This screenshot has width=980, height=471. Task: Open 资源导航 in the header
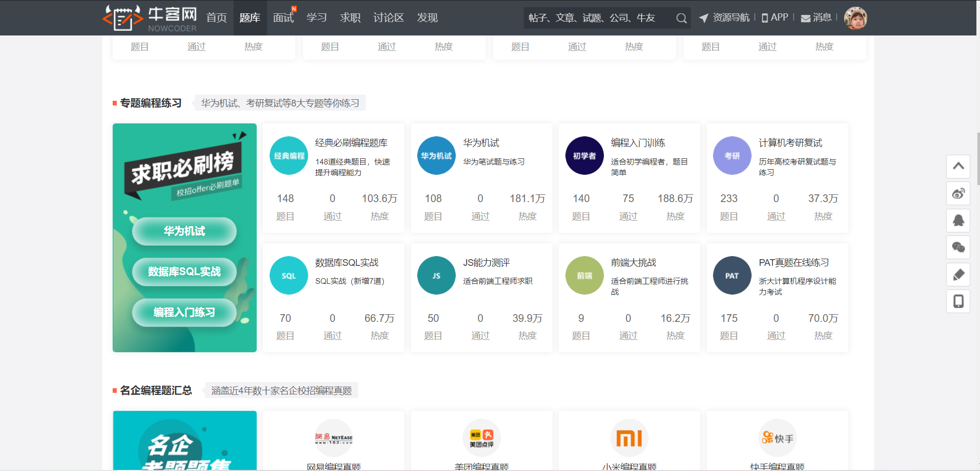coord(724,17)
